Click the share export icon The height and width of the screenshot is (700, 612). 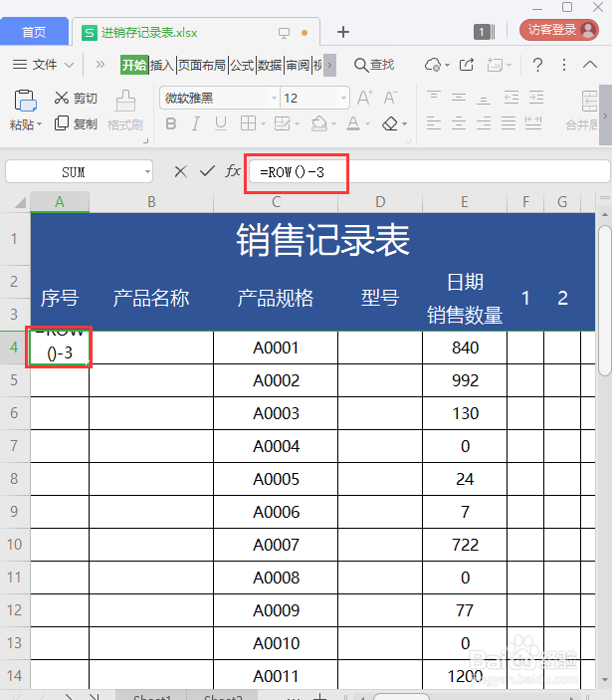click(x=467, y=65)
